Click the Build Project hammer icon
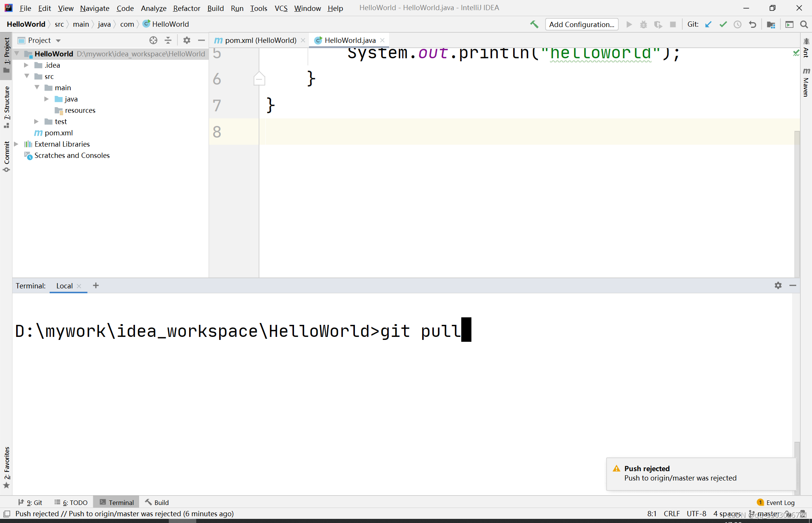 point(534,24)
